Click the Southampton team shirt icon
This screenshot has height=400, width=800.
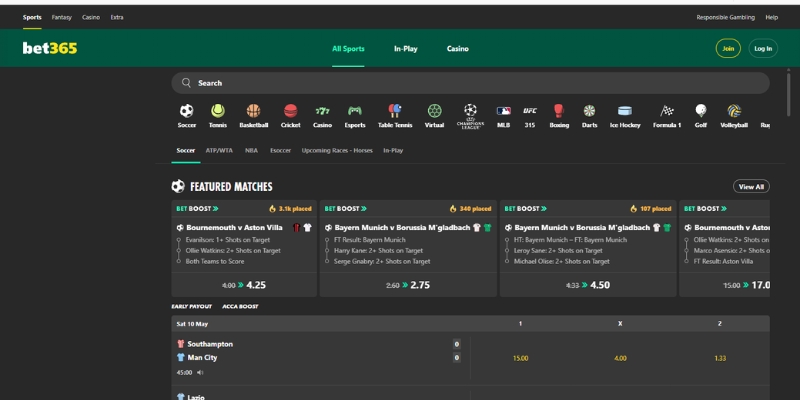tap(181, 344)
